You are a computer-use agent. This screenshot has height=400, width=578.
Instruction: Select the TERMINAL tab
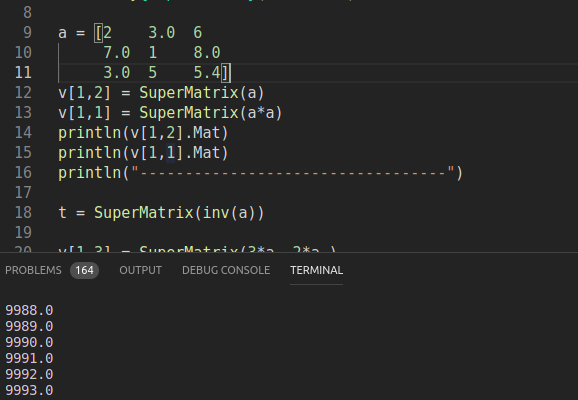tap(317, 270)
